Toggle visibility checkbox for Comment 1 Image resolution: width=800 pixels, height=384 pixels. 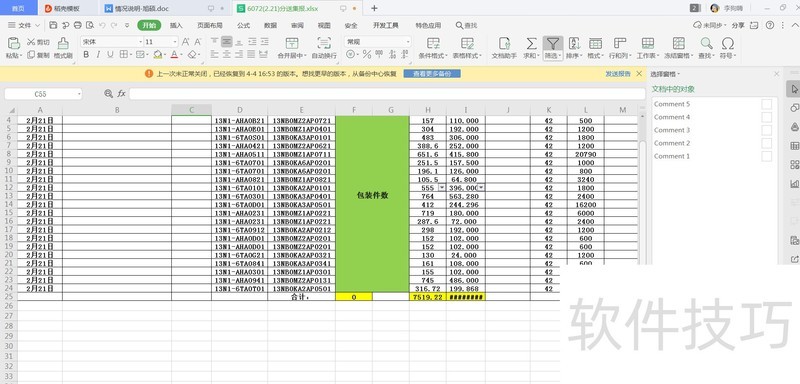[x=766, y=156]
